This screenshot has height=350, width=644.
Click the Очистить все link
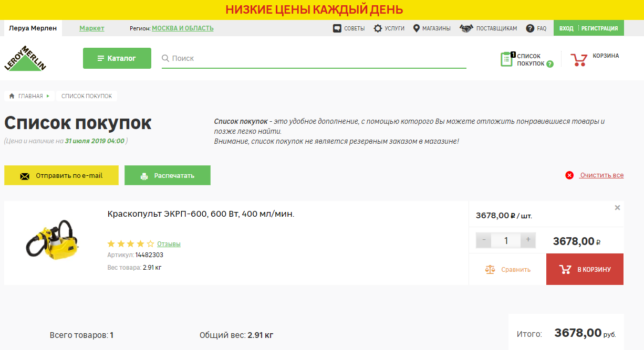pos(602,175)
